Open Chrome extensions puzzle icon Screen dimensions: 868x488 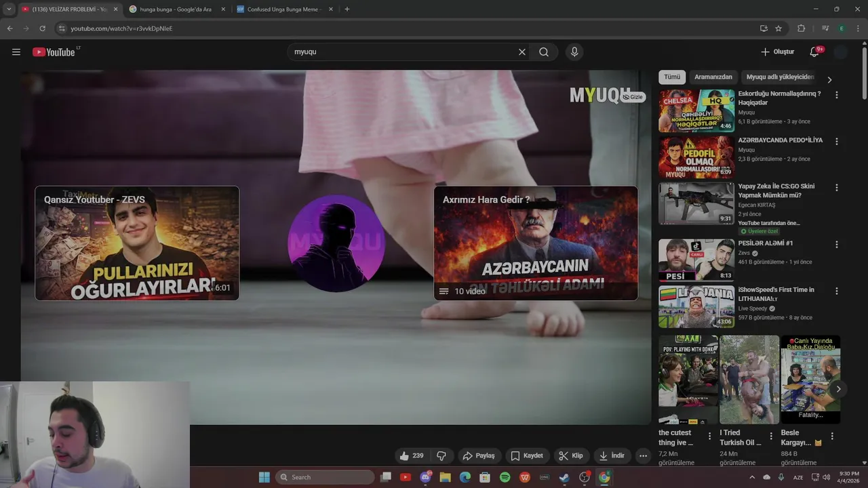(802, 28)
